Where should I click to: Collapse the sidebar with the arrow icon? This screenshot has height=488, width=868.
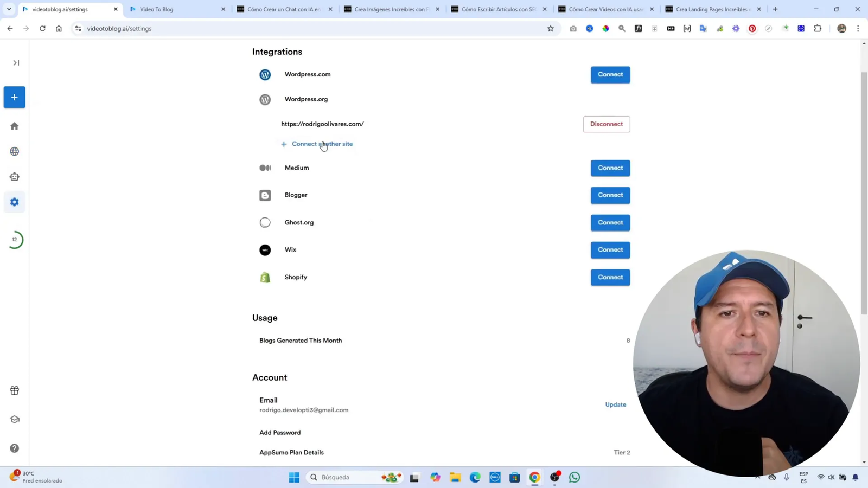point(15,62)
